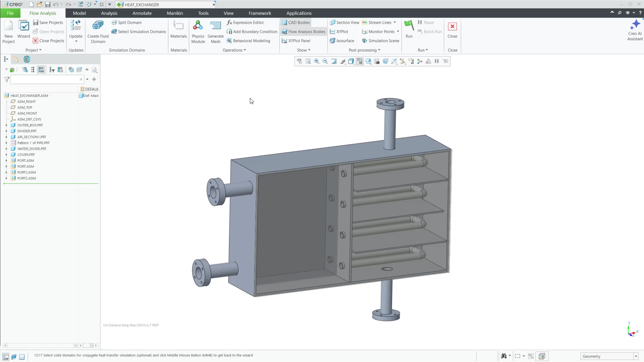Click the Zoom Out graphics toolbar icon
Image resolution: width=644 pixels, height=362 pixels.
(325, 61)
